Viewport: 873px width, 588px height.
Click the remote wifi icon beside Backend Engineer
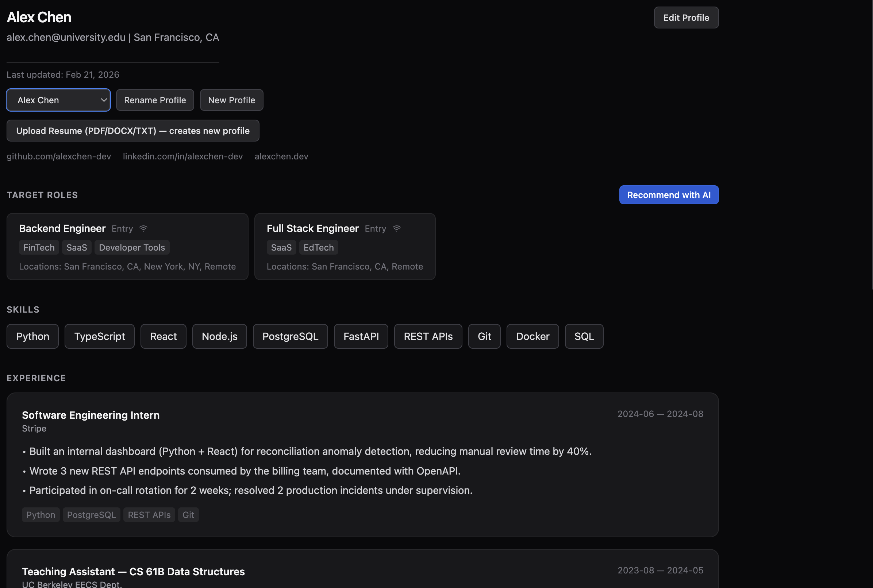(x=143, y=228)
